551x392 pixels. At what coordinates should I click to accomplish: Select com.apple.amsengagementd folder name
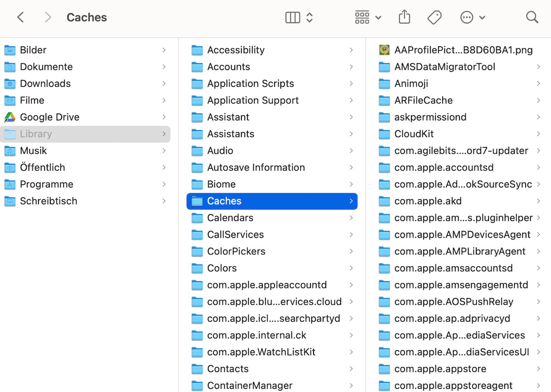point(461,285)
